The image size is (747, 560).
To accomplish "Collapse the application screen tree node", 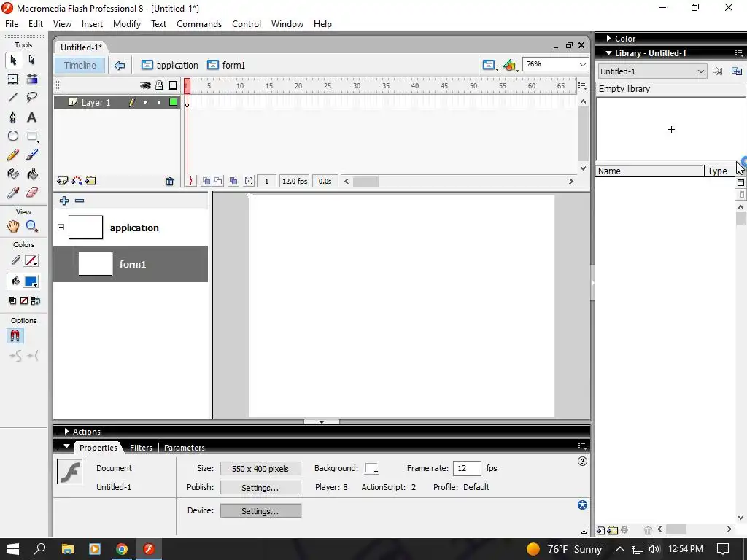I will coord(61,227).
